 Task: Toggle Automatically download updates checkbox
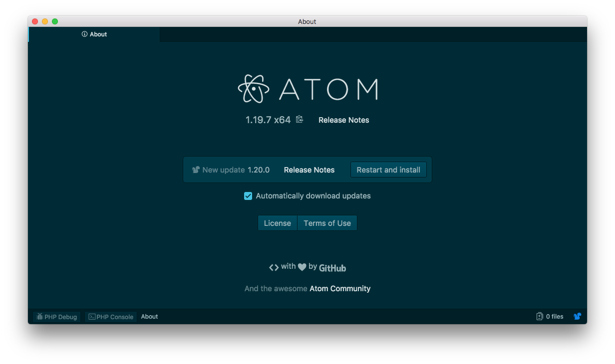pos(248,196)
